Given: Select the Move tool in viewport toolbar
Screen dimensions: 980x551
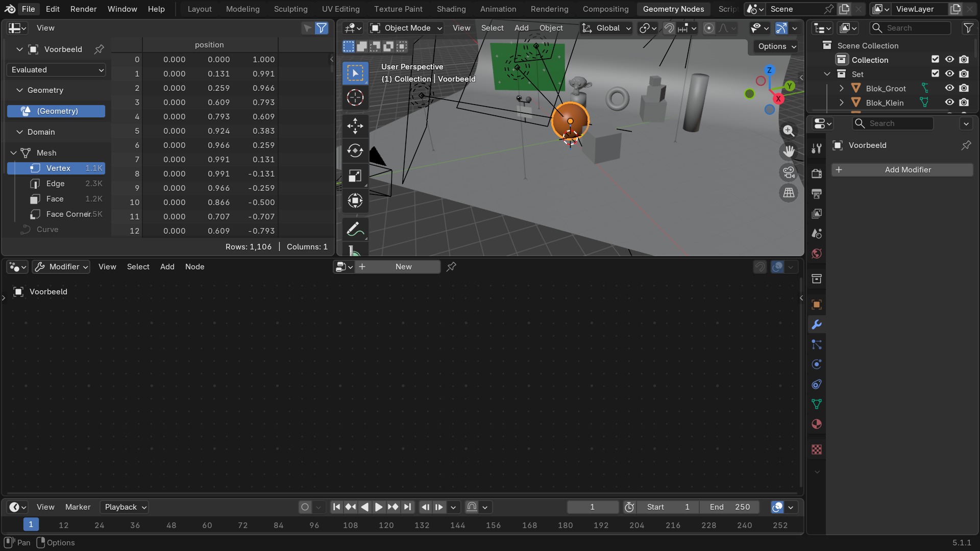Looking at the screenshot, I should click(x=355, y=126).
